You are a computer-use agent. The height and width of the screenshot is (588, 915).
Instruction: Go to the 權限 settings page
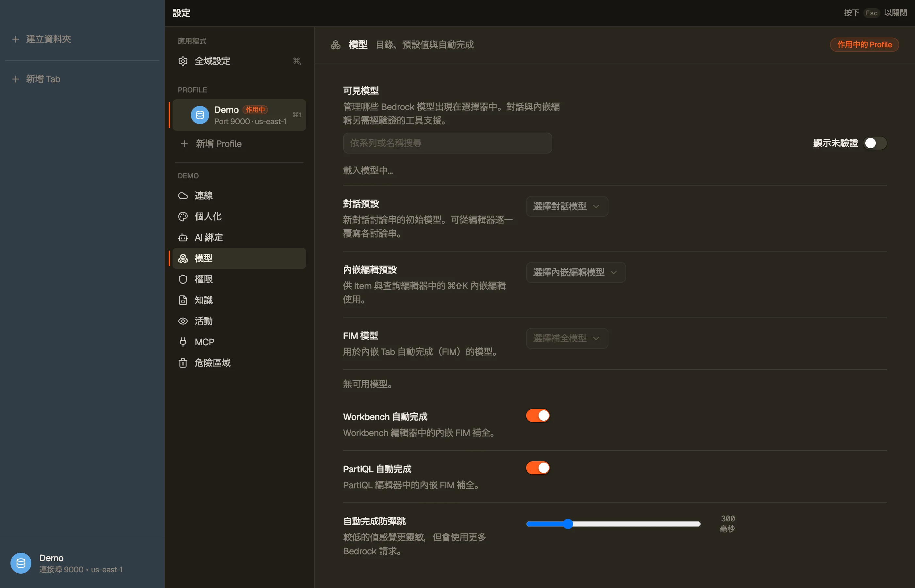tap(239, 280)
